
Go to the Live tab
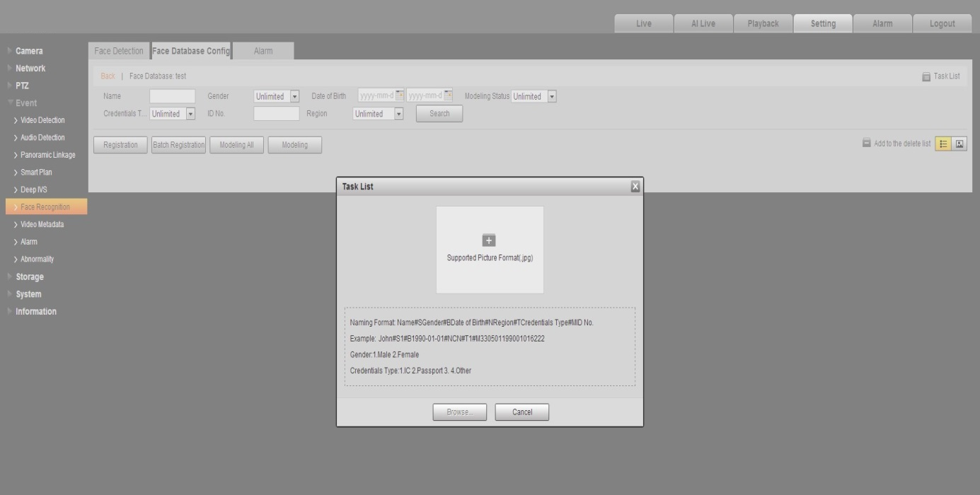pyautogui.click(x=643, y=23)
